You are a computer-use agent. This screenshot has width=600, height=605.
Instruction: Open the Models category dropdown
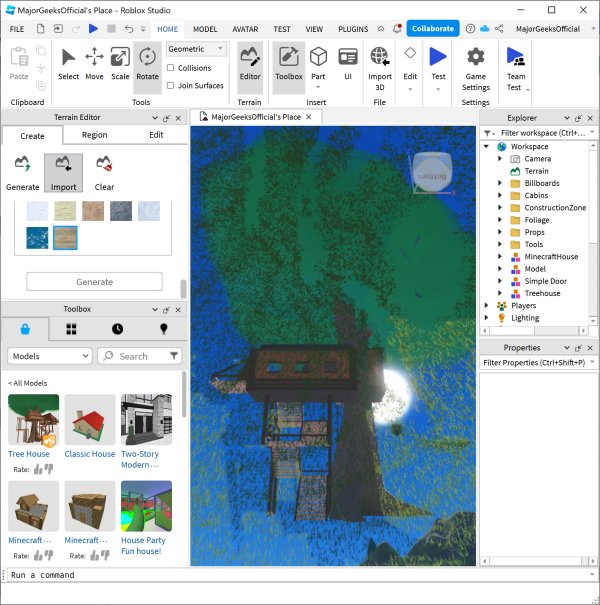tap(50, 355)
